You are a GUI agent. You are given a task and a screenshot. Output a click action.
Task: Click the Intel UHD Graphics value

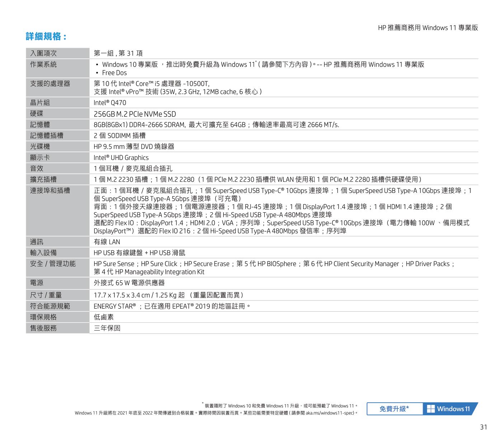[121, 158]
